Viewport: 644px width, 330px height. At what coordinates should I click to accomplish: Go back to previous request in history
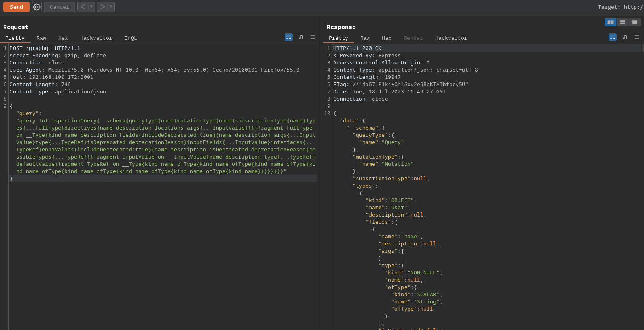tap(83, 7)
